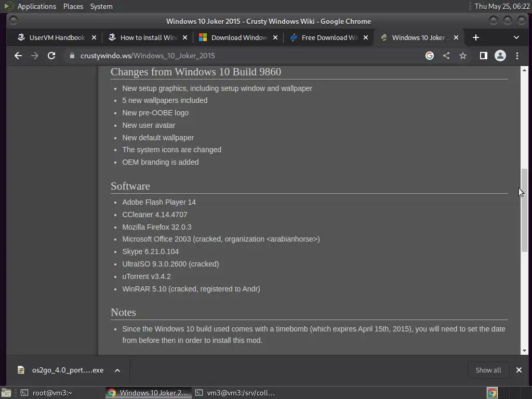Click the Software section heading
532x399 pixels.
point(130,186)
